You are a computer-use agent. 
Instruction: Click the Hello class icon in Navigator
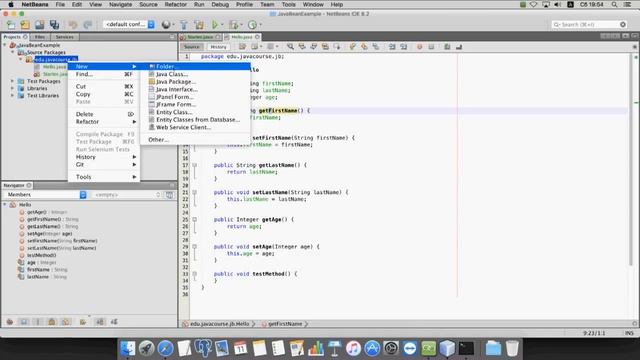(13, 204)
